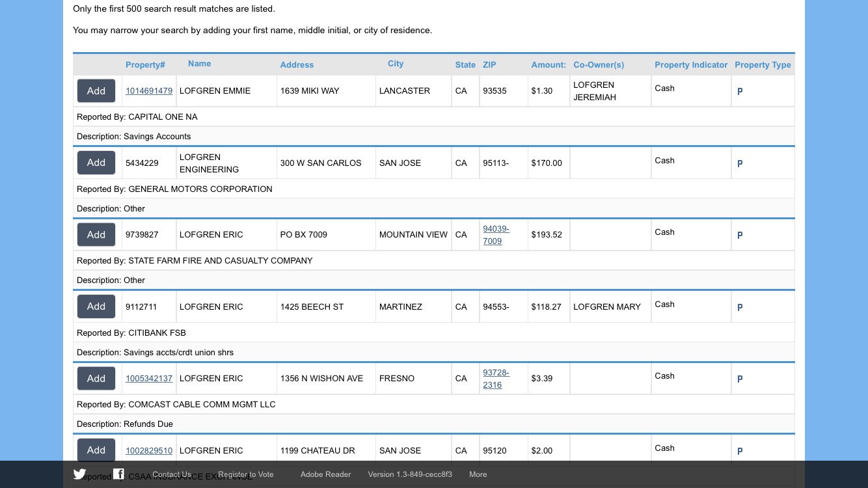Select co-owner LOFGREN MARY

pos(607,307)
